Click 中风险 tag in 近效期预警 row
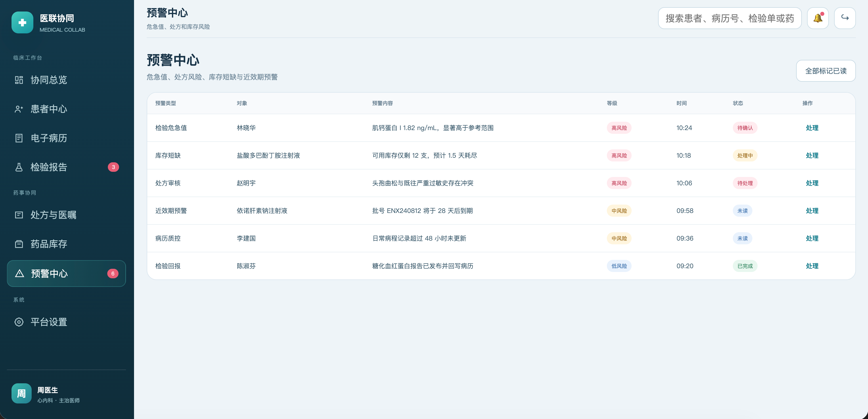This screenshot has height=419, width=868. 619,211
